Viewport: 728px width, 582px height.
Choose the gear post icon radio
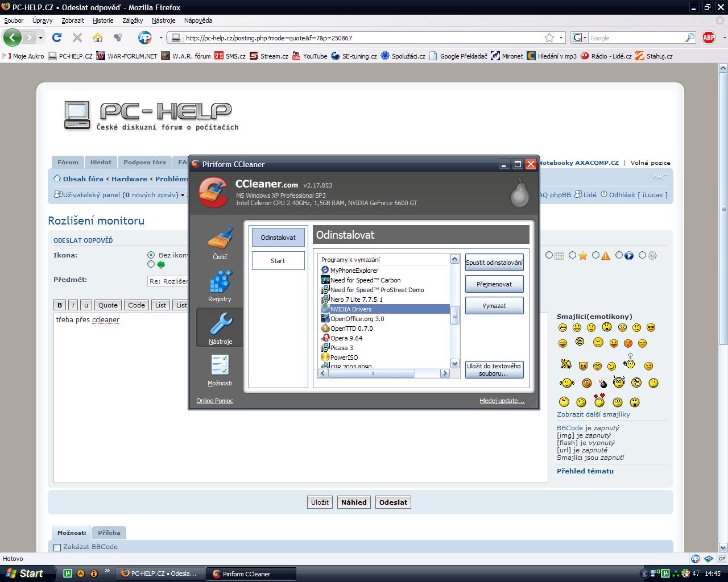tap(642, 256)
